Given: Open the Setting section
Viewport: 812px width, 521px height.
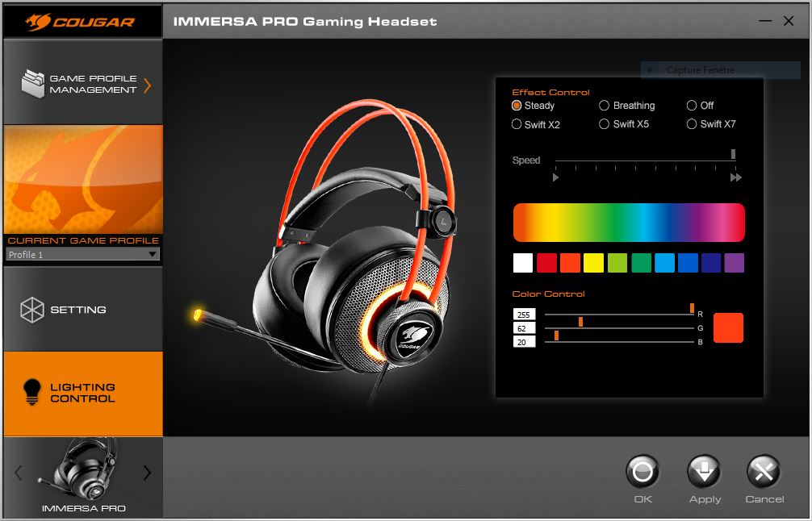Looking at the screenshot, I should (x=83, y=310).
